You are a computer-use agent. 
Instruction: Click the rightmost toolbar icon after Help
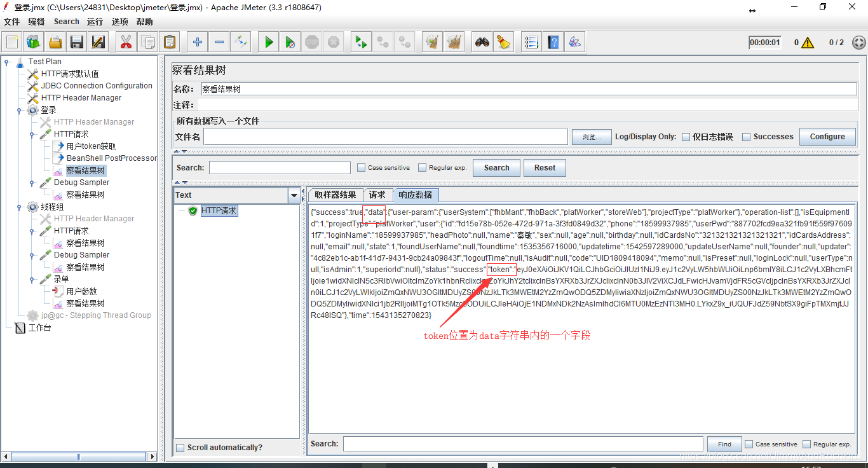coord(575,43)
